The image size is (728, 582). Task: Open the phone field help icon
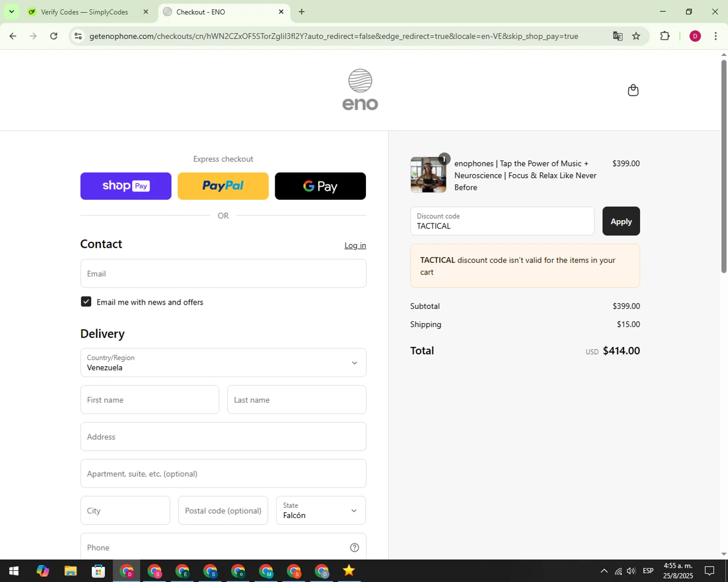[354, 548]
